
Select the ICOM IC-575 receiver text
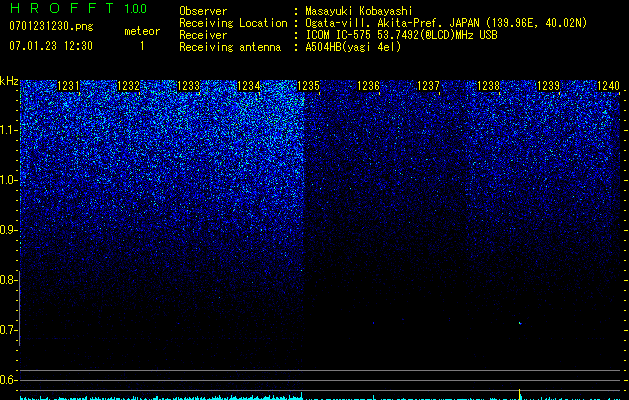click(401, 35)
